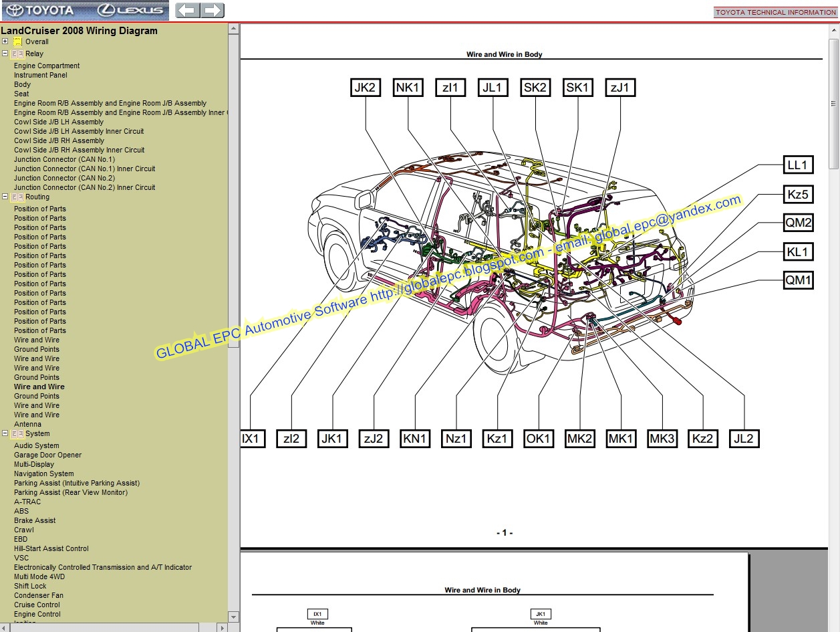Open Parking Assist (Rear View Monitor)
Image resolution: width=840 pixels, height=632 pixels.
[x=71, y=492]
